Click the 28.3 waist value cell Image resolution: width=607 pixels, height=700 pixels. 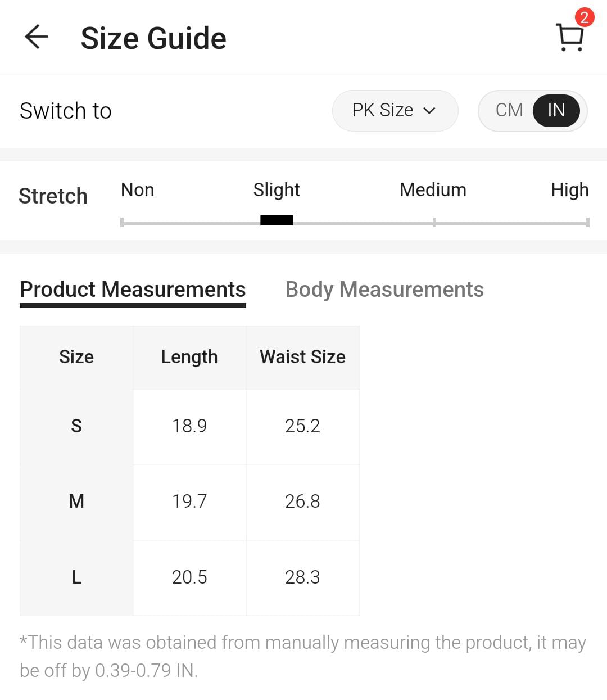302,577
